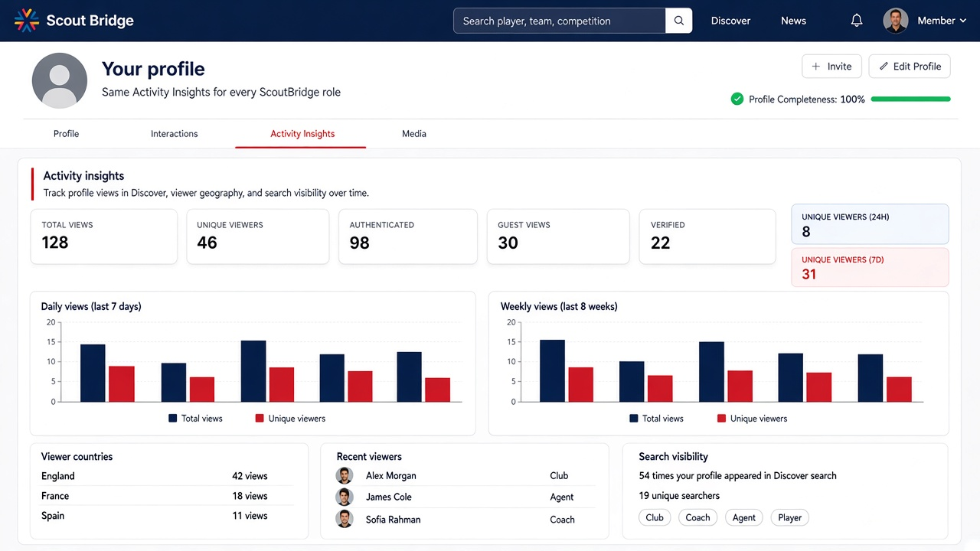The height and width of the screenshot is (551, 980).
Task: Click the "11 views" value
Action: tap(250, 516)
